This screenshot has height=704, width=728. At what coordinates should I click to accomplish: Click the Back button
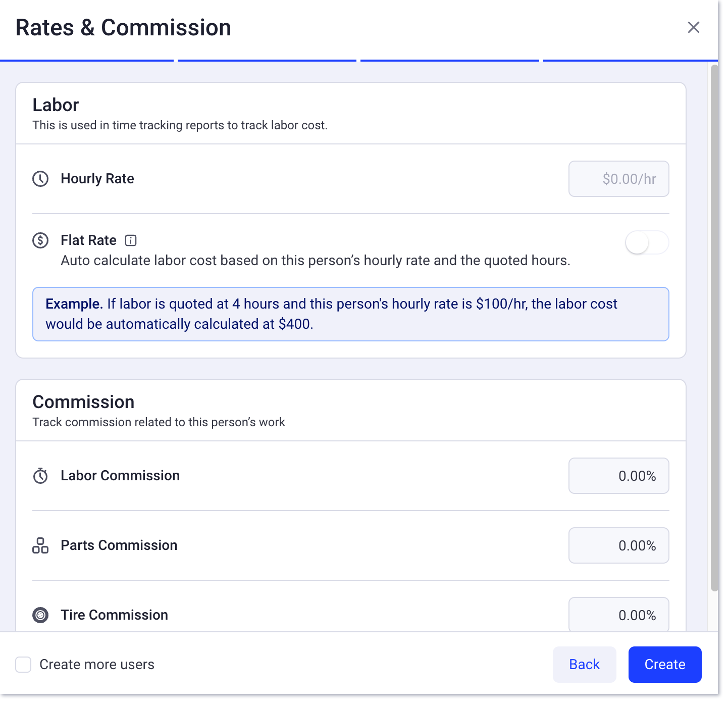pyautogui.click(x=584, y=665)
